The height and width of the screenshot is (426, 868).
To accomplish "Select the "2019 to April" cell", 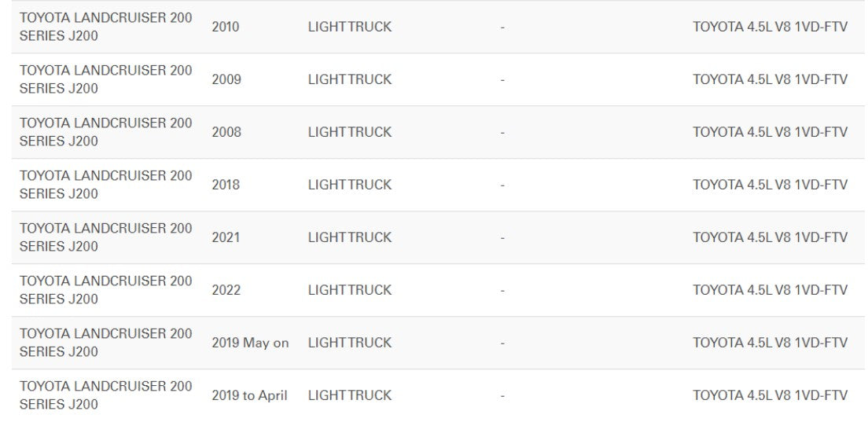I will click(x=249, y=395).
